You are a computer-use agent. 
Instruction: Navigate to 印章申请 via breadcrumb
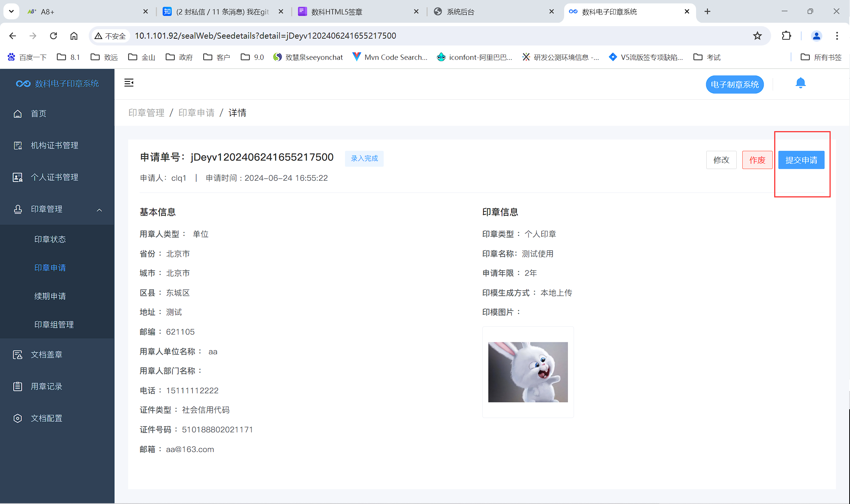click(x=196, y=112)
